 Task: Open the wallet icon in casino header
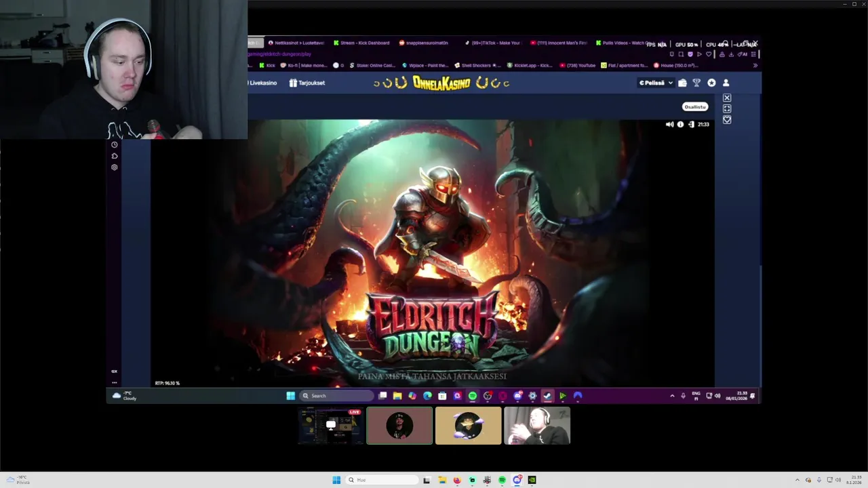[x=682, y=83]
